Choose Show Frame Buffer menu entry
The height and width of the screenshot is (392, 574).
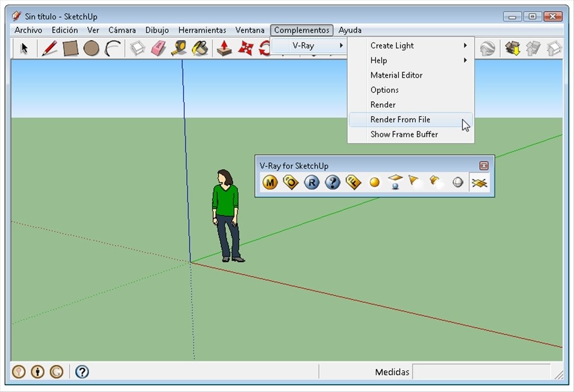(x=411, y=134)
